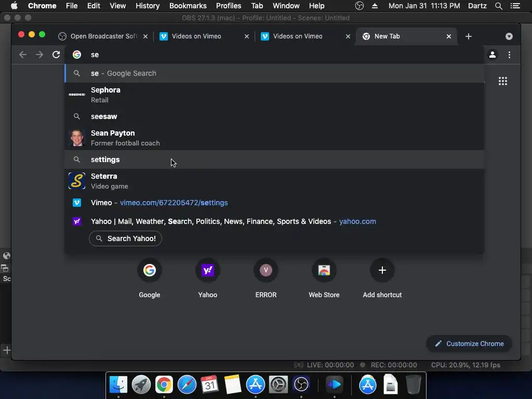Select 'se - Google Search' suggestion

274,73
